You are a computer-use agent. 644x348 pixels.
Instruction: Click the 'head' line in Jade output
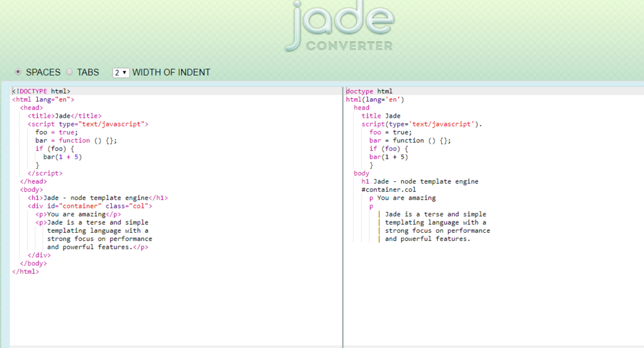(x=362, y=108)
